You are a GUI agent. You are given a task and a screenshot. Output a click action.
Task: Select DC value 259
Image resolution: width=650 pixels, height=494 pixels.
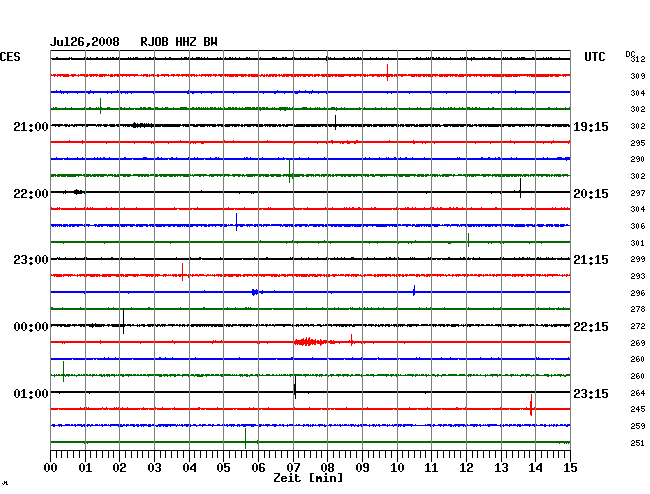click(x=638, y=426)
